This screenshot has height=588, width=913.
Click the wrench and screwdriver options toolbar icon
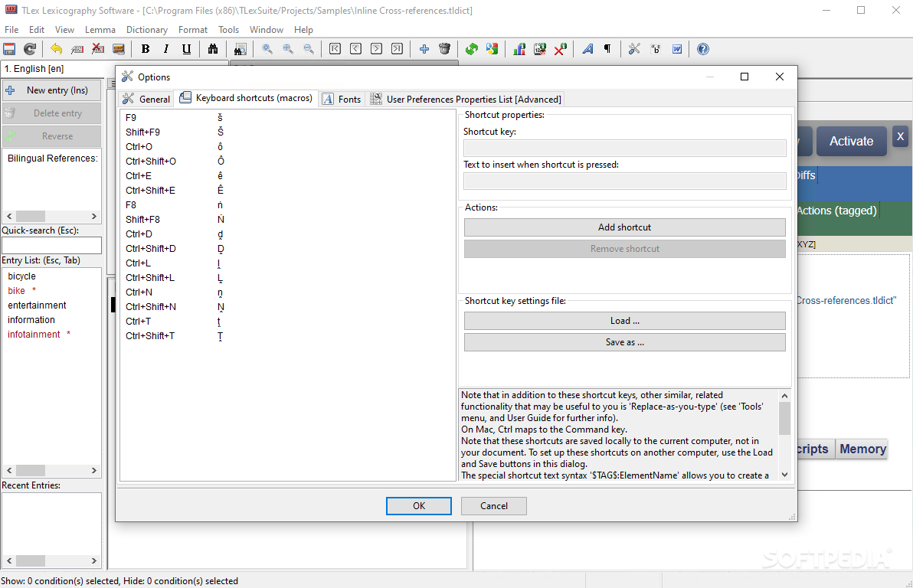click(634, 49)
